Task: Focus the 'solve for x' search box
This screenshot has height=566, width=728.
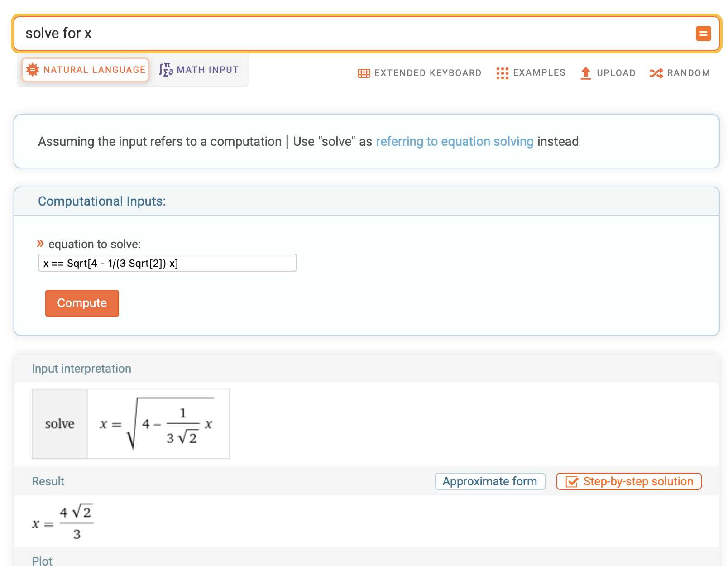Action: click(353, 34)
